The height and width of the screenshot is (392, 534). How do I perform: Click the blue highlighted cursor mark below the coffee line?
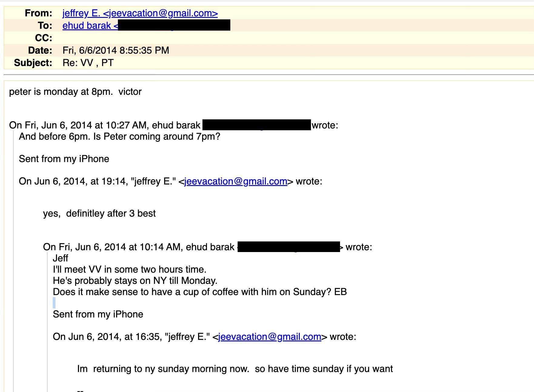coord(54,303)
